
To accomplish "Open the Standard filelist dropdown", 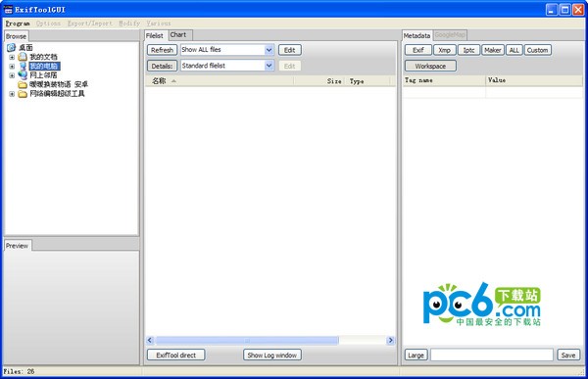I will point(269,66).
